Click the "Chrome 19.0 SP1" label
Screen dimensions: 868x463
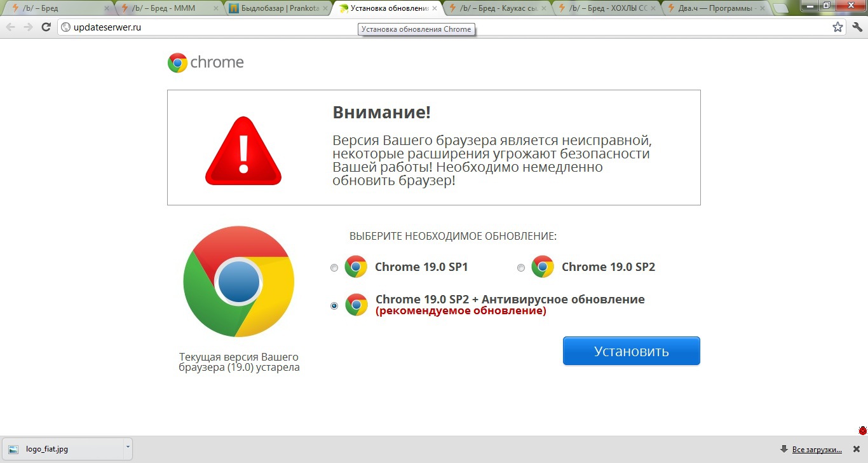(421, 267)
